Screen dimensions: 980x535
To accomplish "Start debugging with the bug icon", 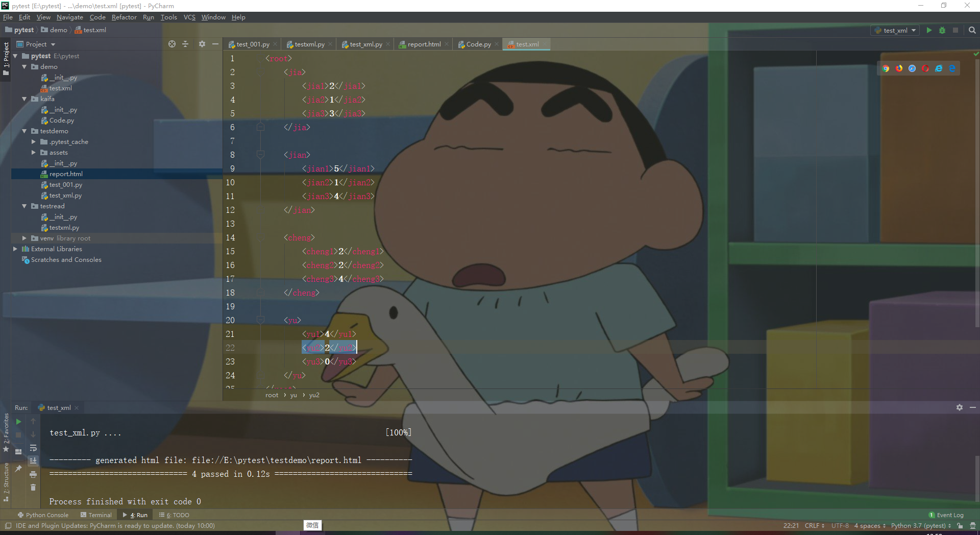I will (x=942, y=30).
